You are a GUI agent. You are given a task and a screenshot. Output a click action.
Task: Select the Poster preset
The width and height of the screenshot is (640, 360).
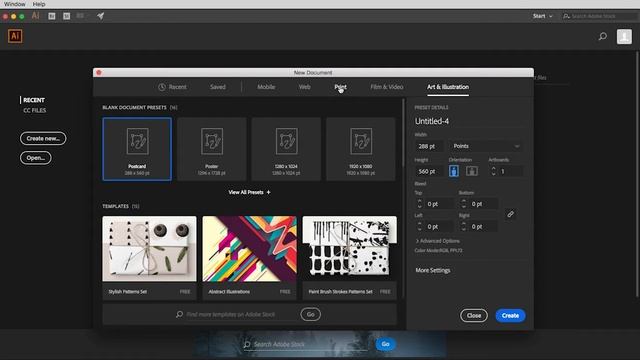[212, 149]
